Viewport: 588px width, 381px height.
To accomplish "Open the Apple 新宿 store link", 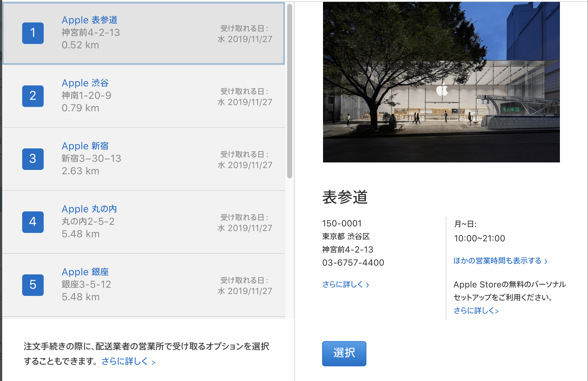I will pyautogui.click(x=85, y=146).
